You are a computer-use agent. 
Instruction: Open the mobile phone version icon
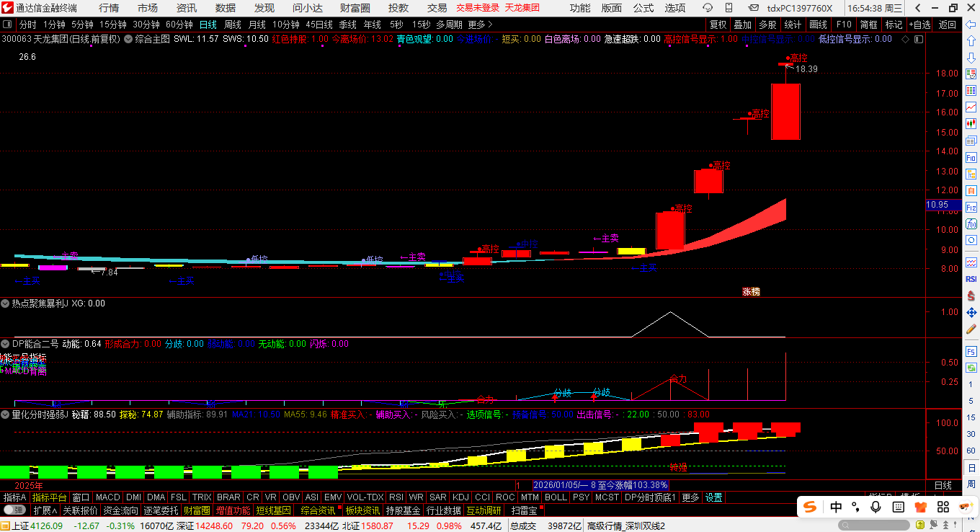click(729, 8)
